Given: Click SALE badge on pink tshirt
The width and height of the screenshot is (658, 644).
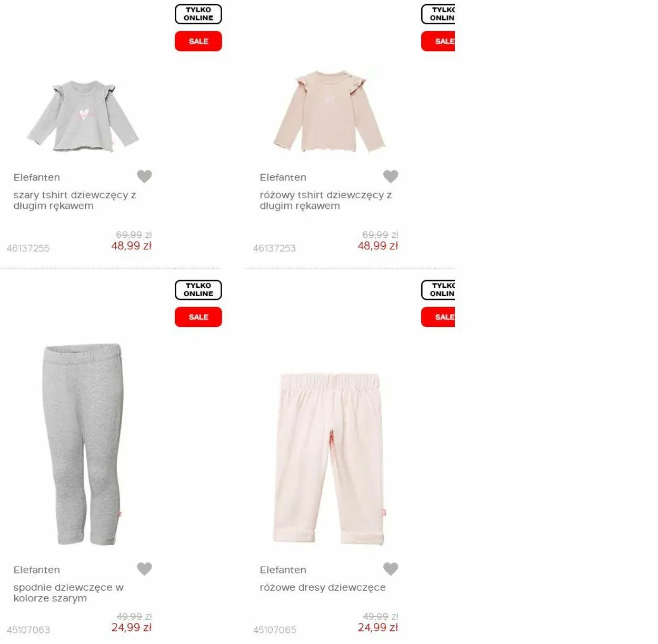Looking at the screenshot, I should 438,41.
